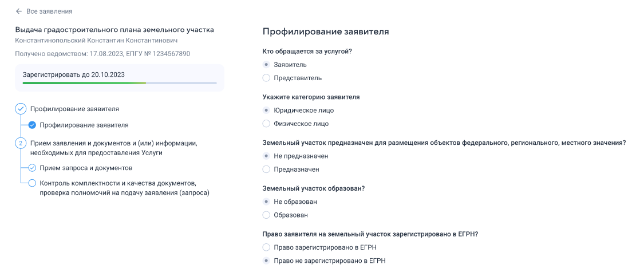Screen dimensions: 644x272
Task: Select the Заявитель radio option
Action: pos(266,65)
